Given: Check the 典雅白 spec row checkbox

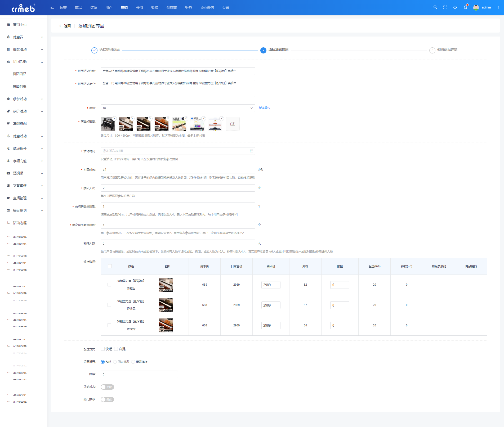Looking at the screenshot, I should coord(109,285).
